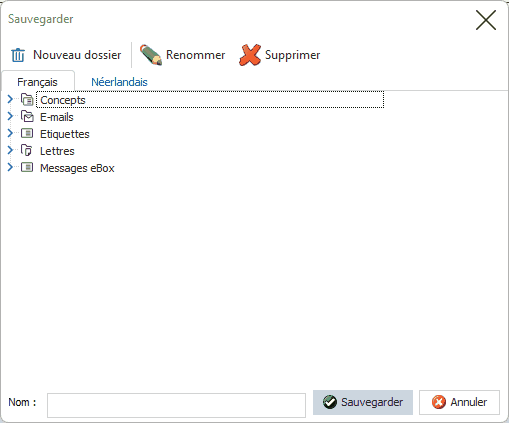
Task: Select the E-mails envelope folder icon
Action: [27, 116]
